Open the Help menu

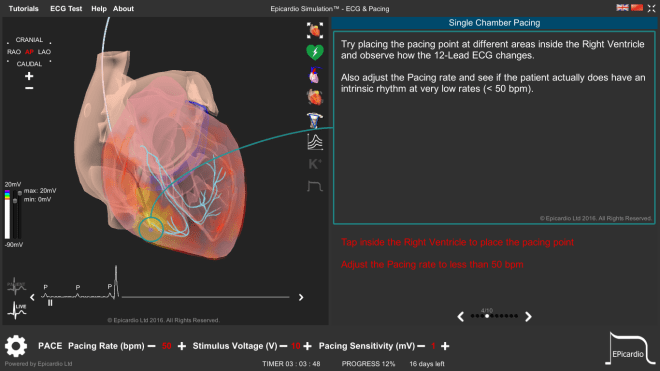coord(99,8)
